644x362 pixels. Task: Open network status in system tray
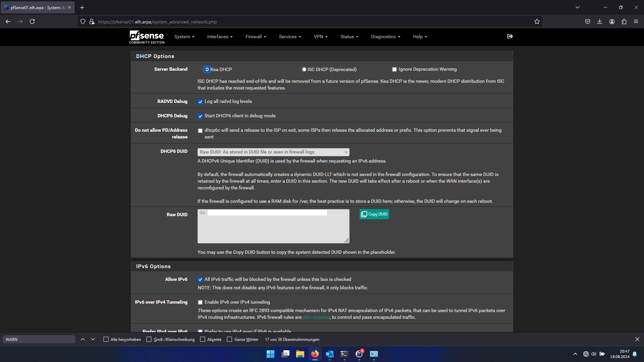pyautogui.click(x=586, y=354)
